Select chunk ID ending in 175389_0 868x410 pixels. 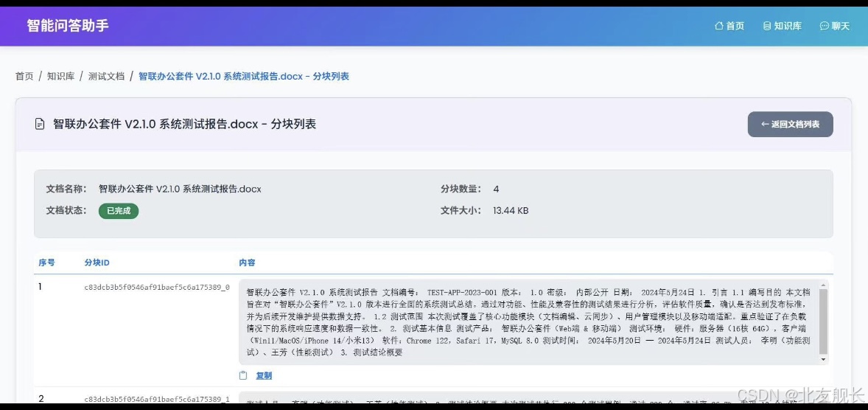[x=157, y=288]
